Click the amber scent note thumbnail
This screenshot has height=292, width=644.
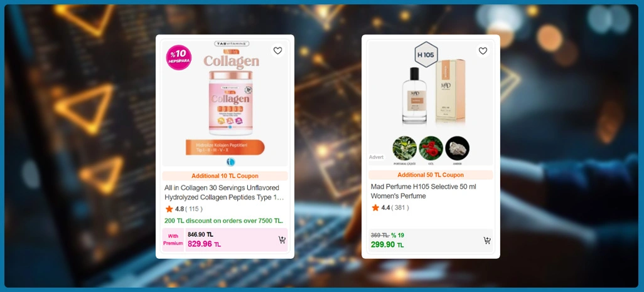coord(457,149)
